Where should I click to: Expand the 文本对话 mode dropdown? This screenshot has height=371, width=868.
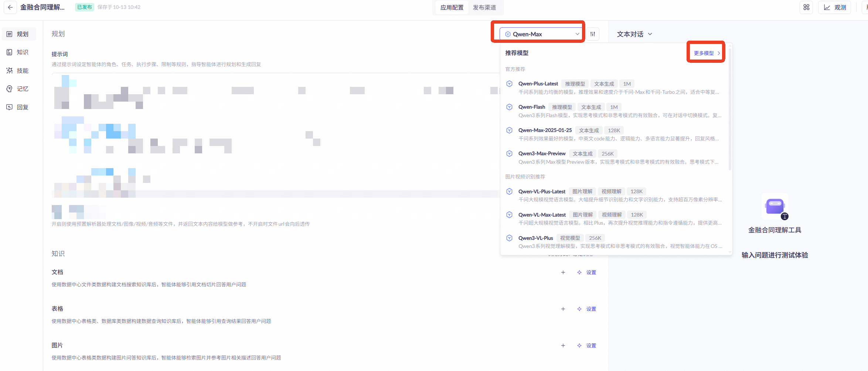pyautogui.click(x=634, y=34)
